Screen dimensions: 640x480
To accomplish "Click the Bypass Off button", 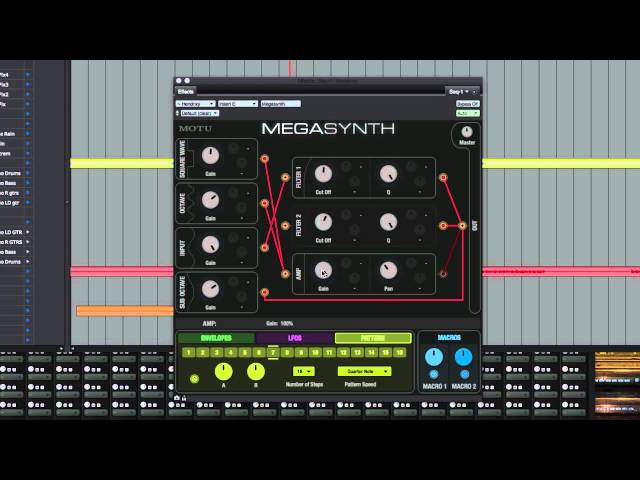I will click(x=468, y=104).
